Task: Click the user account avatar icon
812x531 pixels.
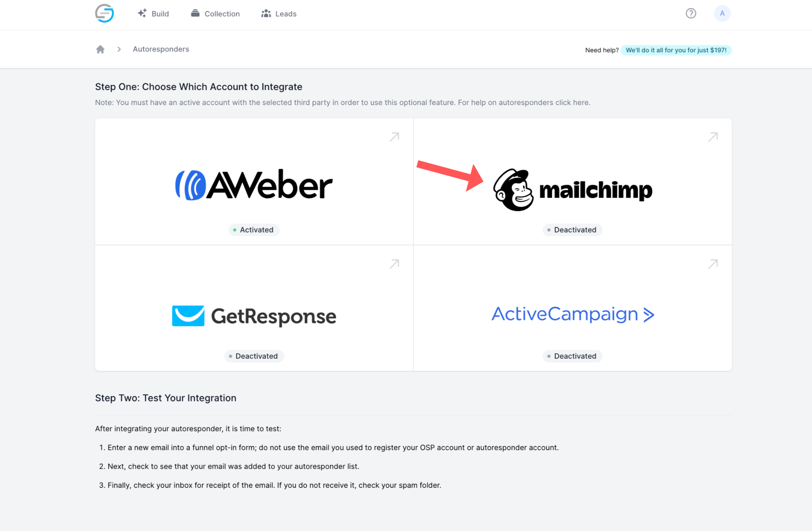Action: 722,13
